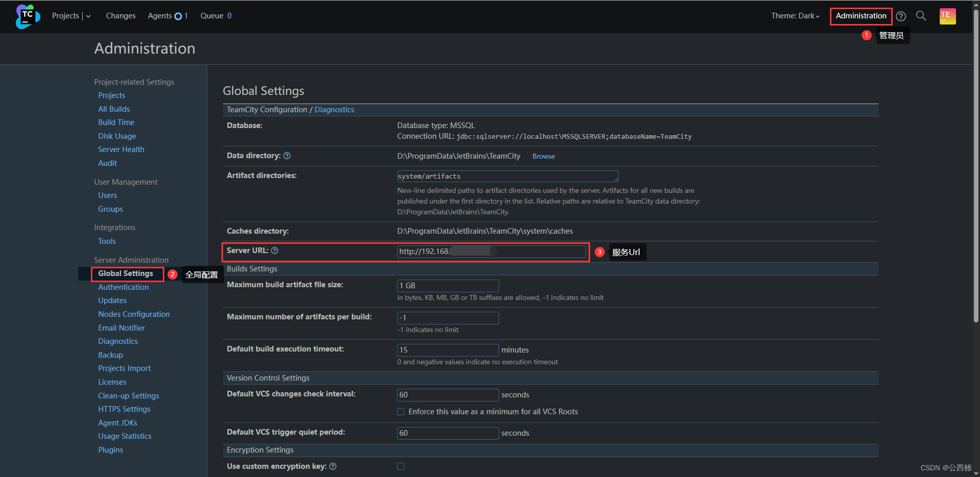Click Maximum number of artifacts per build field
This screenshot has width=980, height=477.
click(x=448, y=318)
